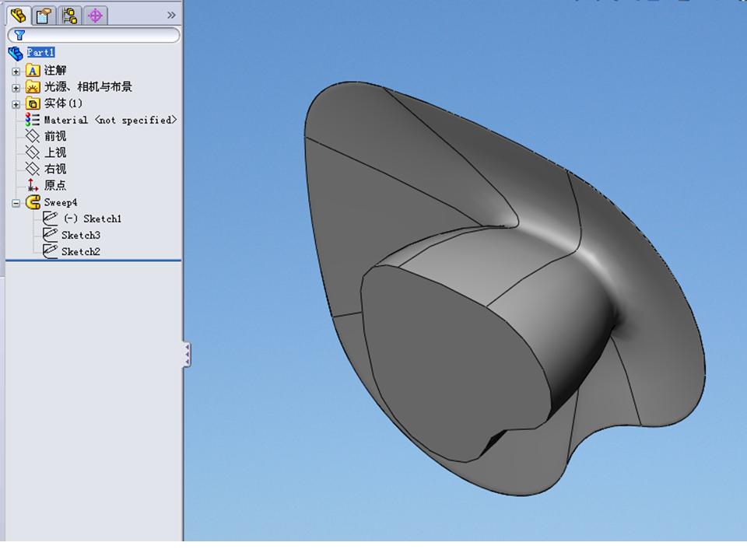Select the 上视 top plane

pos(55,152)
